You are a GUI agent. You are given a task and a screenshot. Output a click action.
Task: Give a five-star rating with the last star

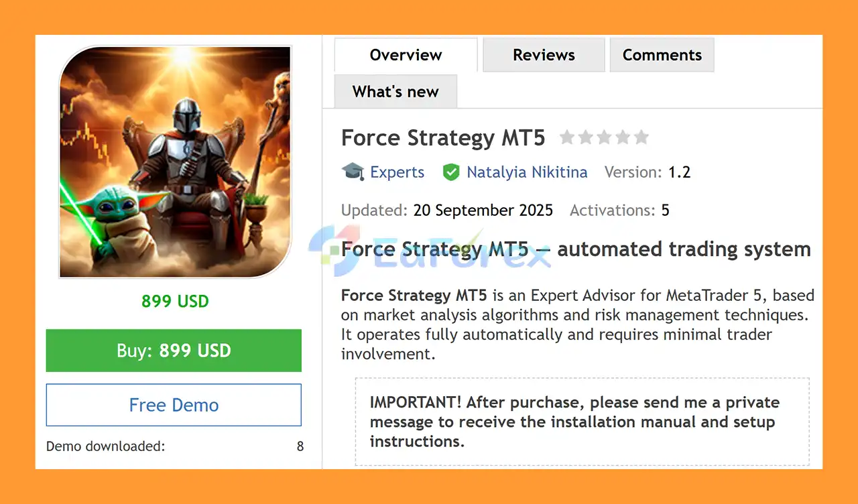pyautogui.click(x=642, y=137)
